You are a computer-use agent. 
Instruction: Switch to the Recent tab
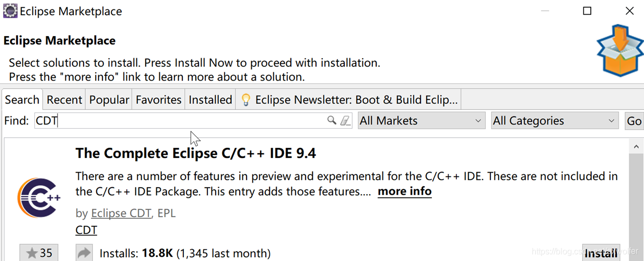64,100
